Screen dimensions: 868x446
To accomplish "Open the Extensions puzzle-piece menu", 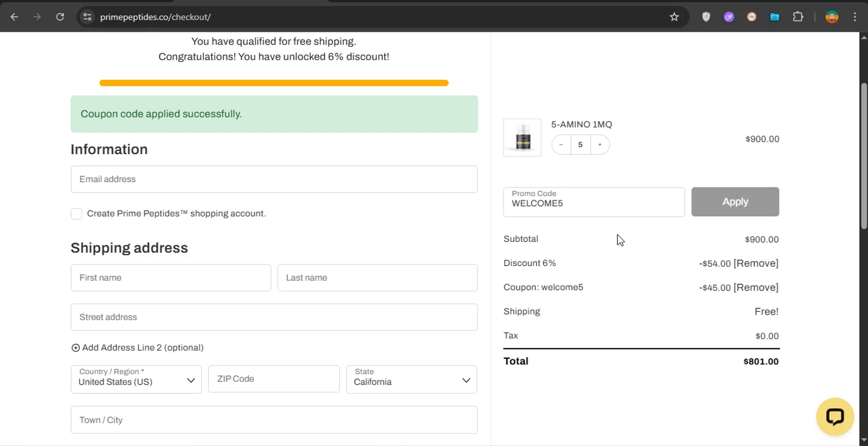I will [x=798, y=17].
